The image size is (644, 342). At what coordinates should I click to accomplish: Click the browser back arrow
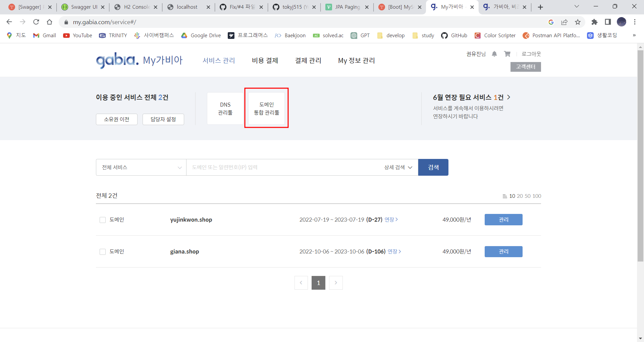tap(9, 22)
